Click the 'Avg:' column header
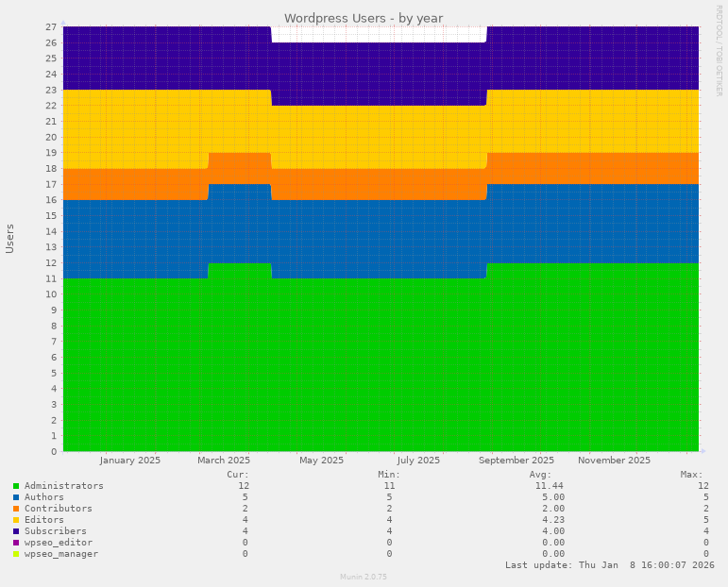This screenshot has width=728, height=587. point(540,475)
